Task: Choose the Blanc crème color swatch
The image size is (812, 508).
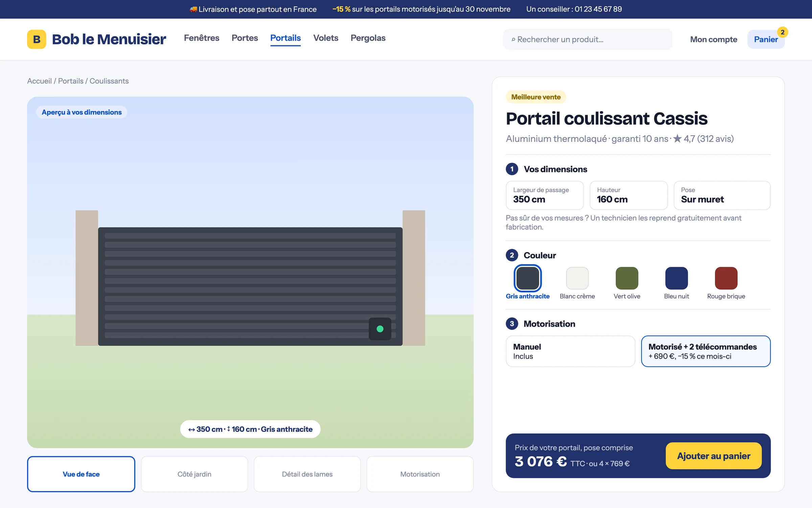Action: [577, 278]
